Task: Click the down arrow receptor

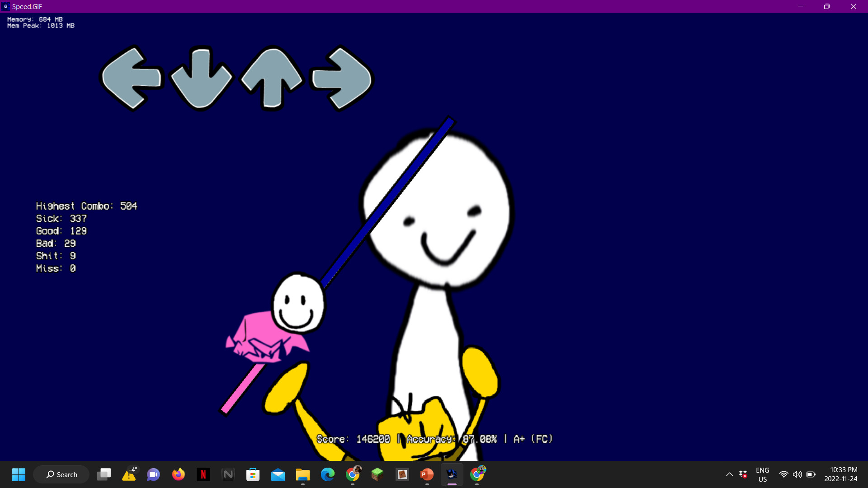Action: coord(201,79)
